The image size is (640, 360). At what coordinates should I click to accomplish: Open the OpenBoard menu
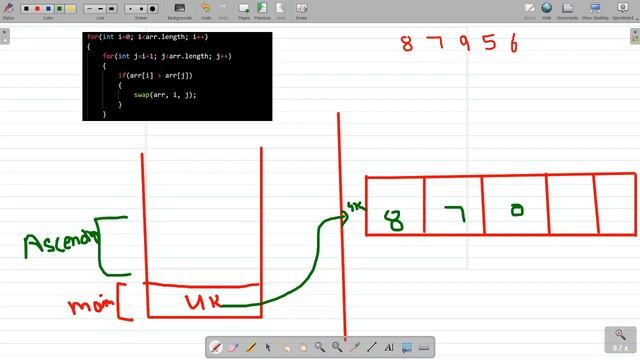point(623,10)
